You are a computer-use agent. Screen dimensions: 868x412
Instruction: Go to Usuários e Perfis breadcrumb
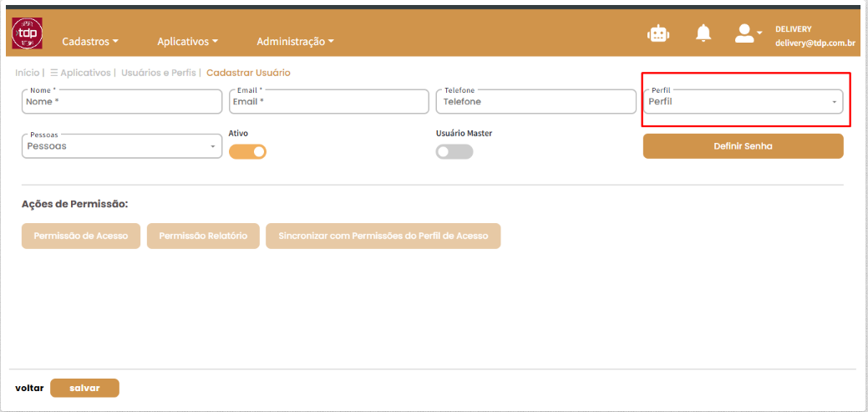159,73
